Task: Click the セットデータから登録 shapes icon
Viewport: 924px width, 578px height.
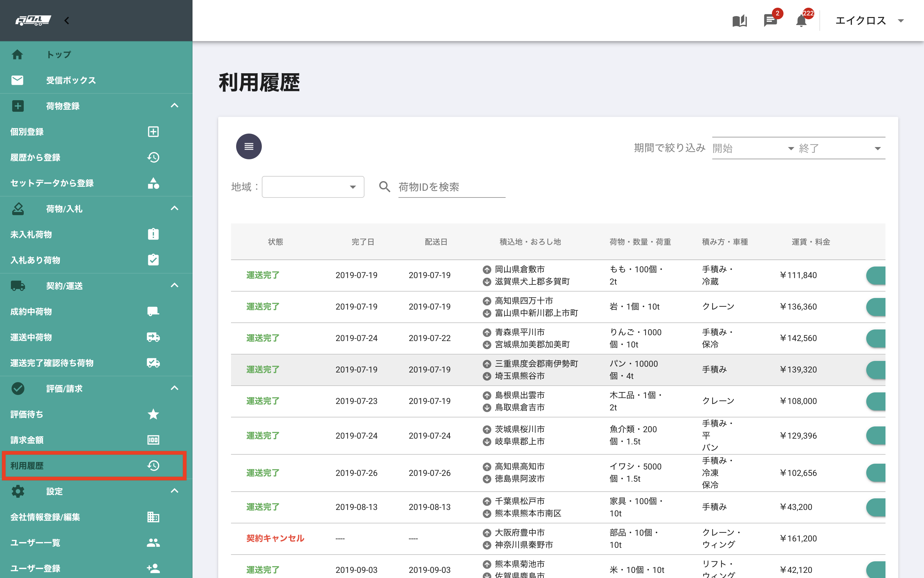Action: tap(153, 183)
